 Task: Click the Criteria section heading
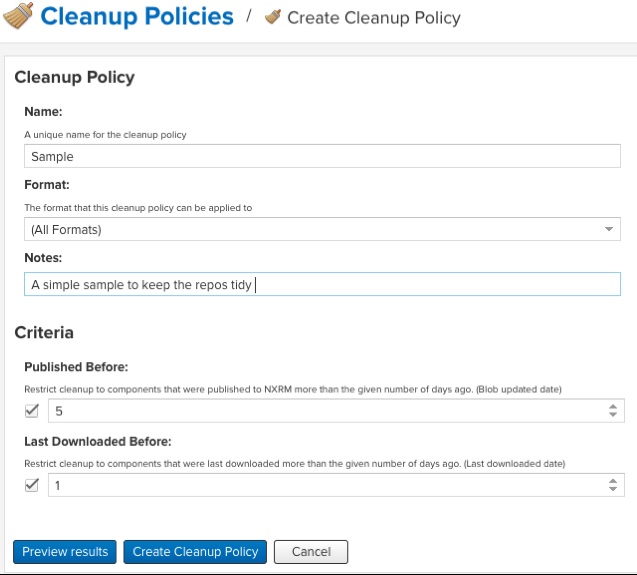click(44, 332)
